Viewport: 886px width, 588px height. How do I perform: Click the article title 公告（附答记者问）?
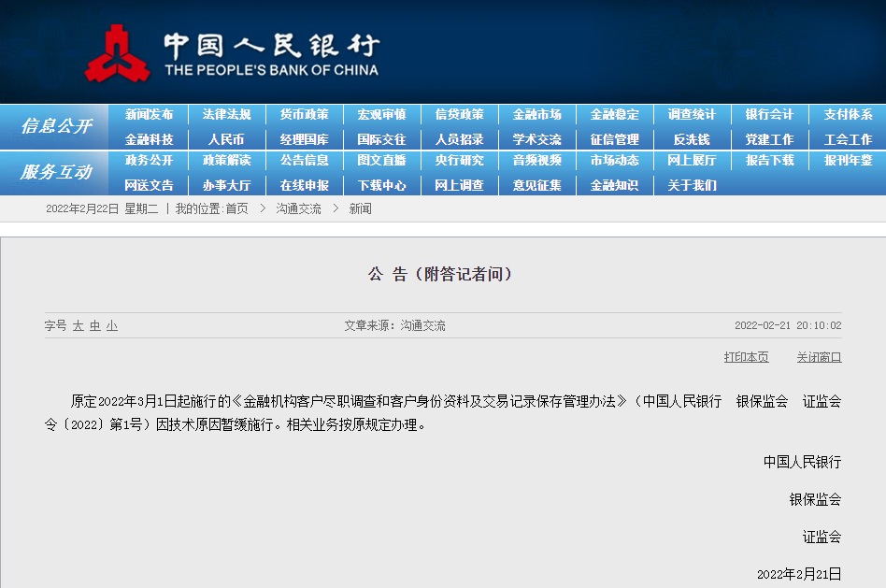coord(440,274)
